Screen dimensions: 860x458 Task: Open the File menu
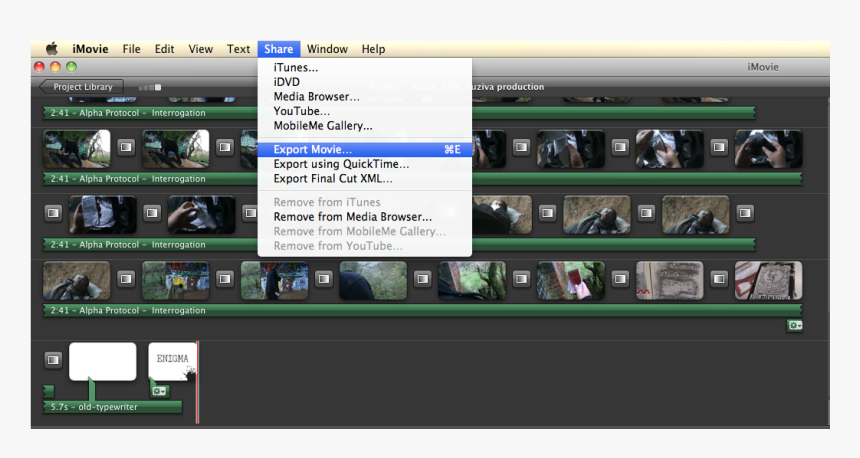[x=131, y=49]
